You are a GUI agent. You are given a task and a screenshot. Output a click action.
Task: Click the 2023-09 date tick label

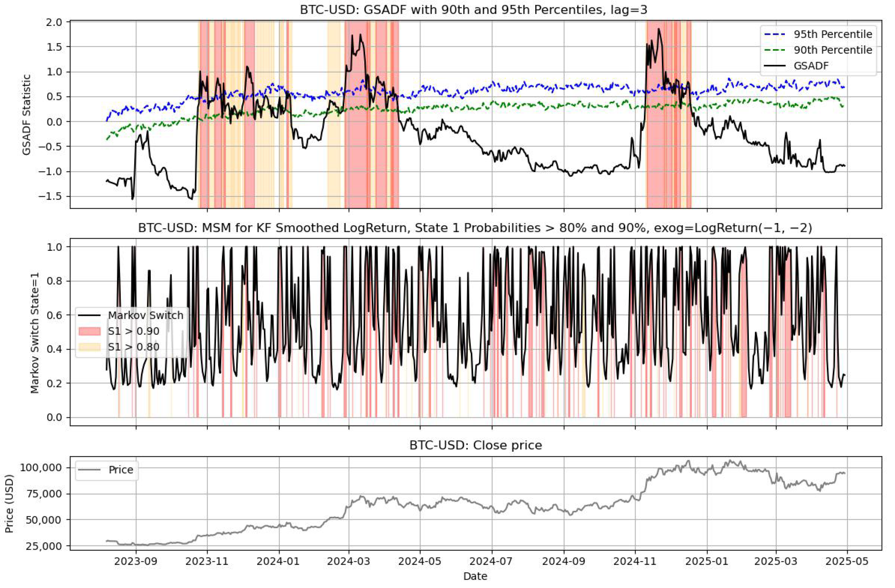(136, 562)
